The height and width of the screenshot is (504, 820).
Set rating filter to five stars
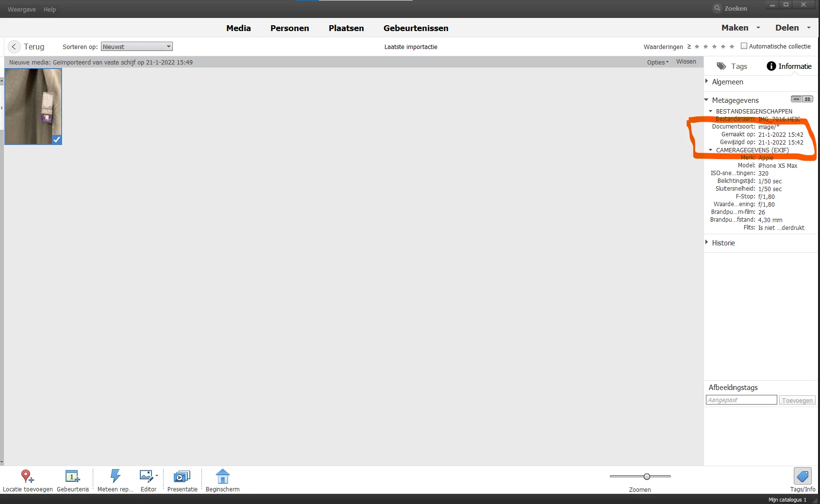[732, 47]
